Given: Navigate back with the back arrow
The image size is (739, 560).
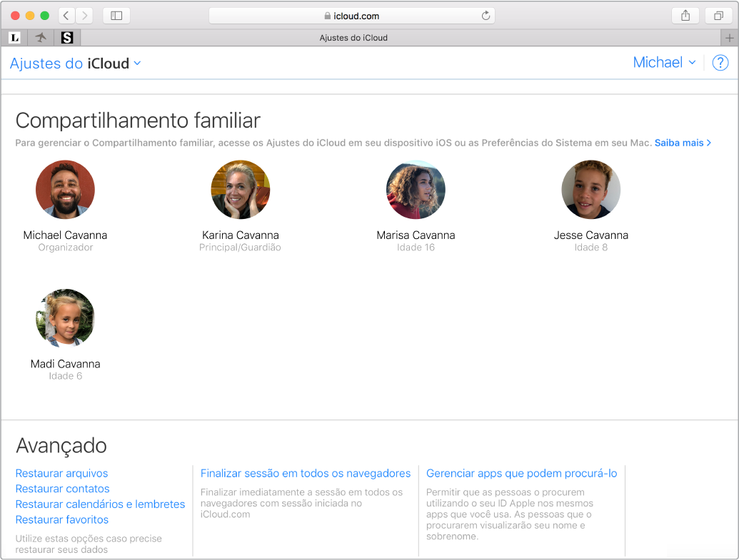Looking at the screenshot, I should click(65, 15).
